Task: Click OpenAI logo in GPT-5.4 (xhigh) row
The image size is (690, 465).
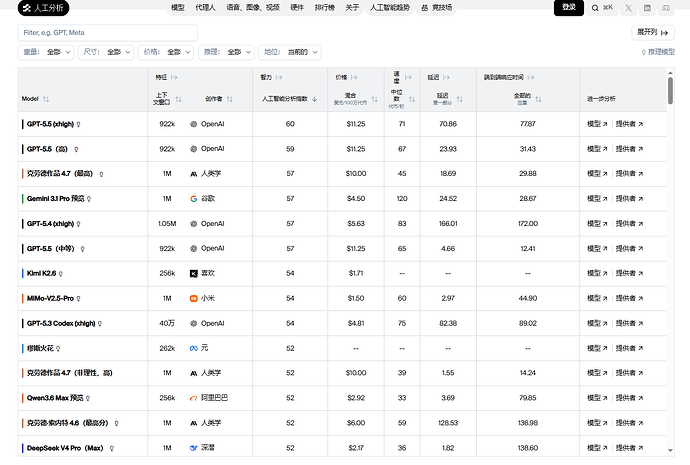Action: [x=193, y=224]
